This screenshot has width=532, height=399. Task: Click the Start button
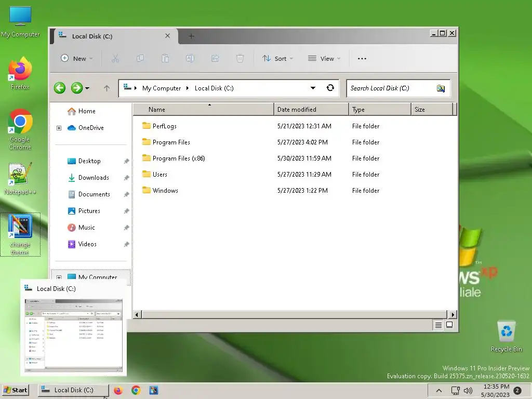click(15, 390)
